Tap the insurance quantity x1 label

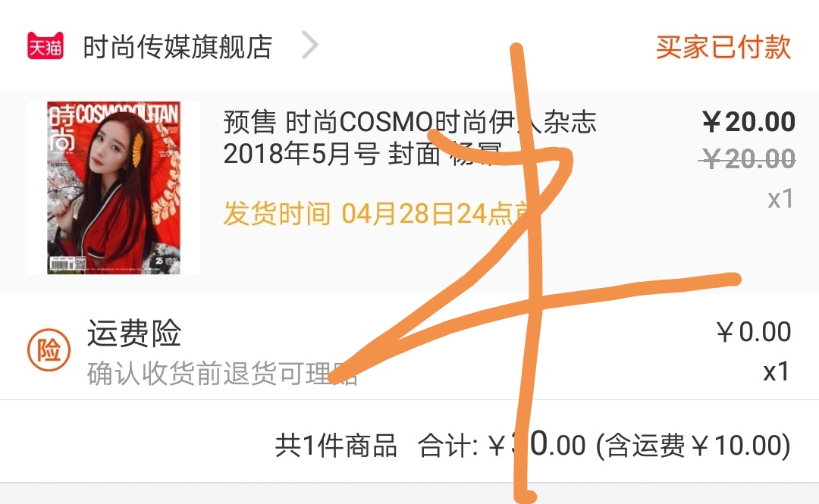tap(777, 372)
